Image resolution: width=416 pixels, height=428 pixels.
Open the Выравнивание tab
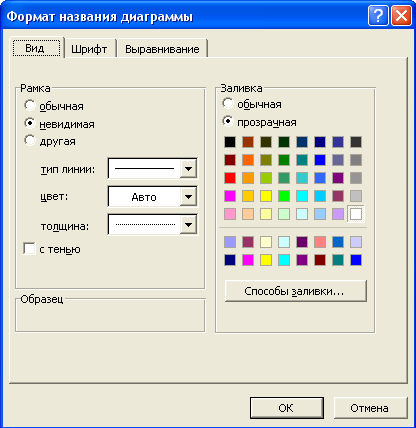tap(162, 49)
